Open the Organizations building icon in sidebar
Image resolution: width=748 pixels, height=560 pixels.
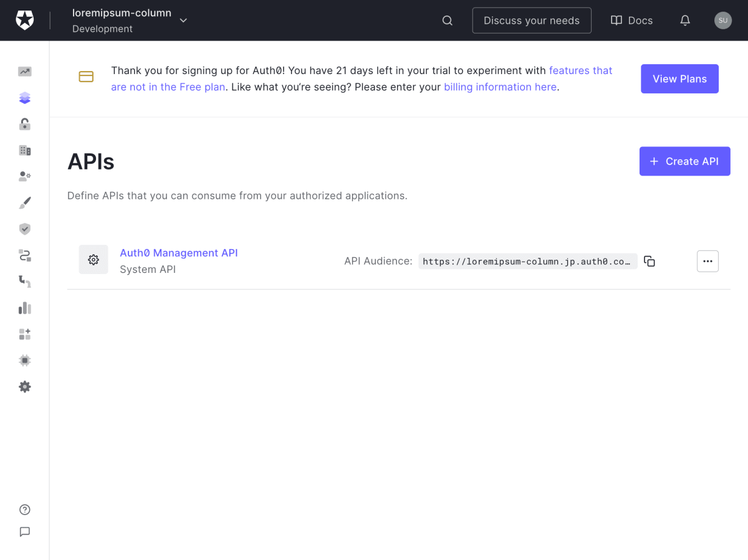[25, 150]
